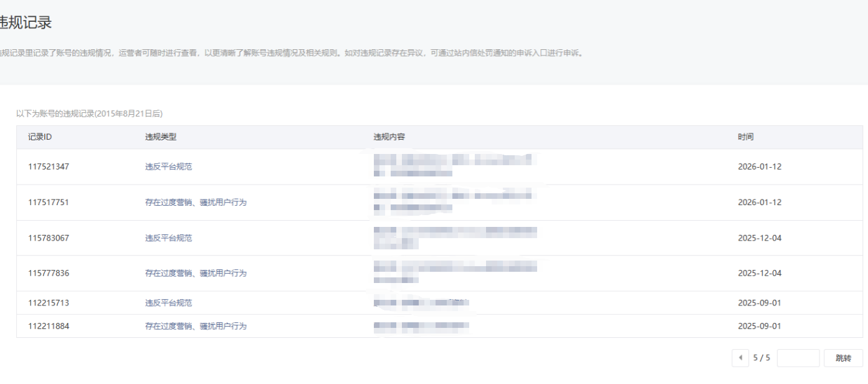The height and width of the screenshot is (384, 868).
Task: Open 违反平台规范 link for record 117521347
Action: tap(168, 166)
